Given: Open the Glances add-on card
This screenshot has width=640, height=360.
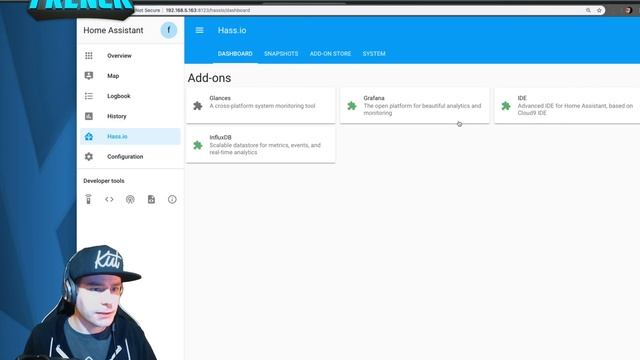Looking at the screenshot, I should click(260, 106).
